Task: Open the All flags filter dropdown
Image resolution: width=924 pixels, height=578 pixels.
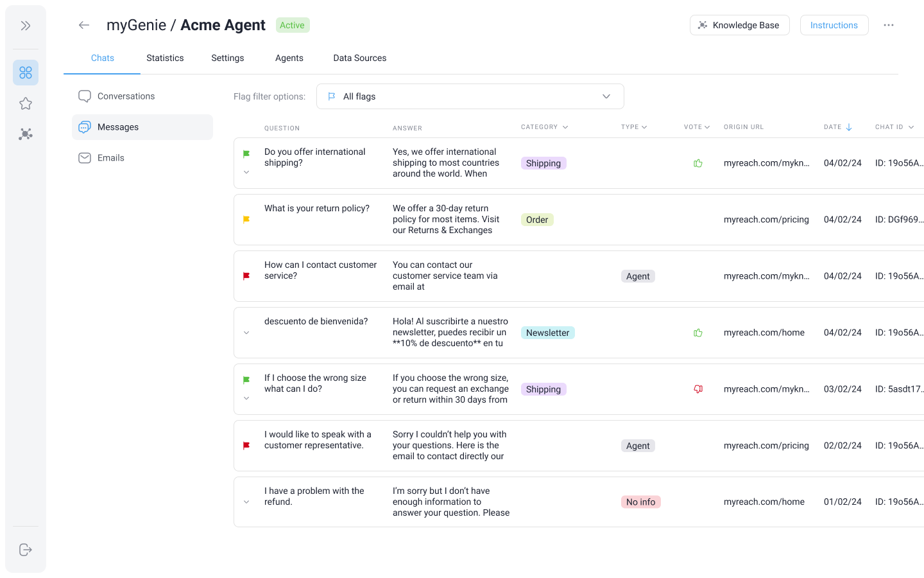Action: pos(470,96)
